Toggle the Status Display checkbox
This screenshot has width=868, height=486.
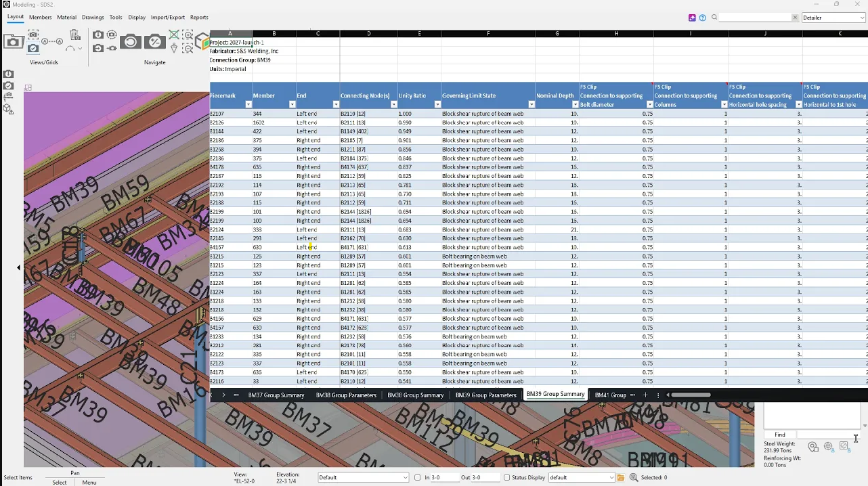pos(506,478)
